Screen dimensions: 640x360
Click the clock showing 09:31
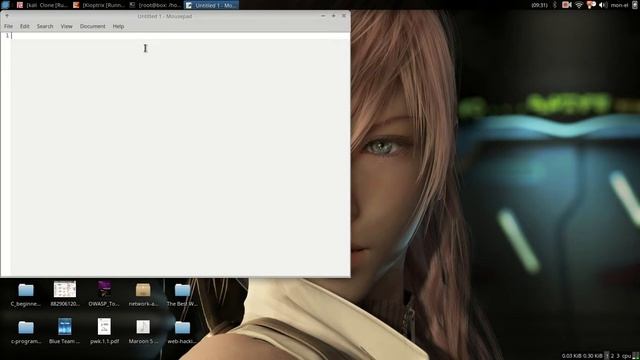[x=539, y=5]
